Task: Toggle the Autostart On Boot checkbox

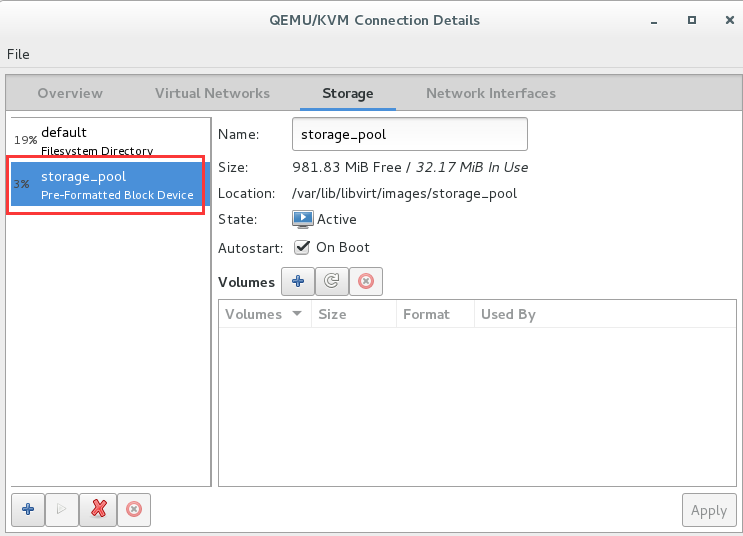Action: [x=302, y=247]
